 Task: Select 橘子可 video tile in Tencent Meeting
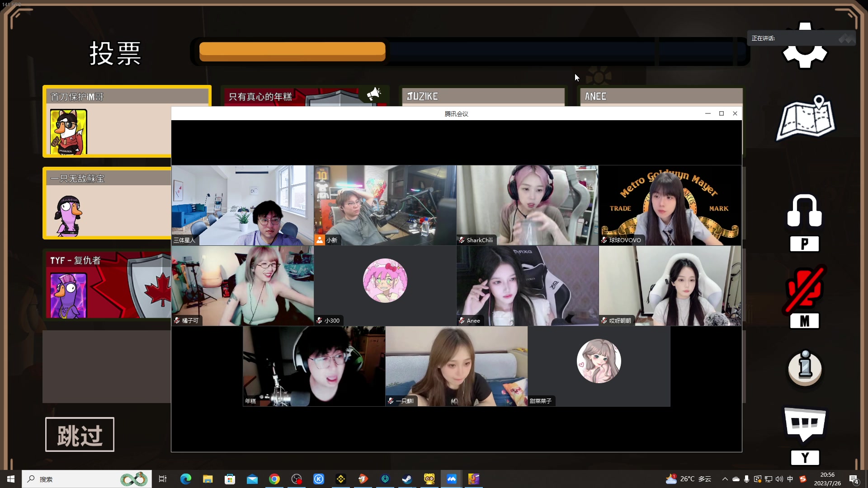[x=242, y=286]
